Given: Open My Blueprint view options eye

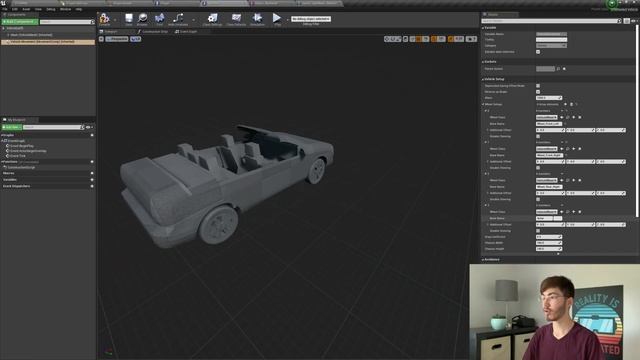Looking at the screenshot, I should click(x=88, y=127).
